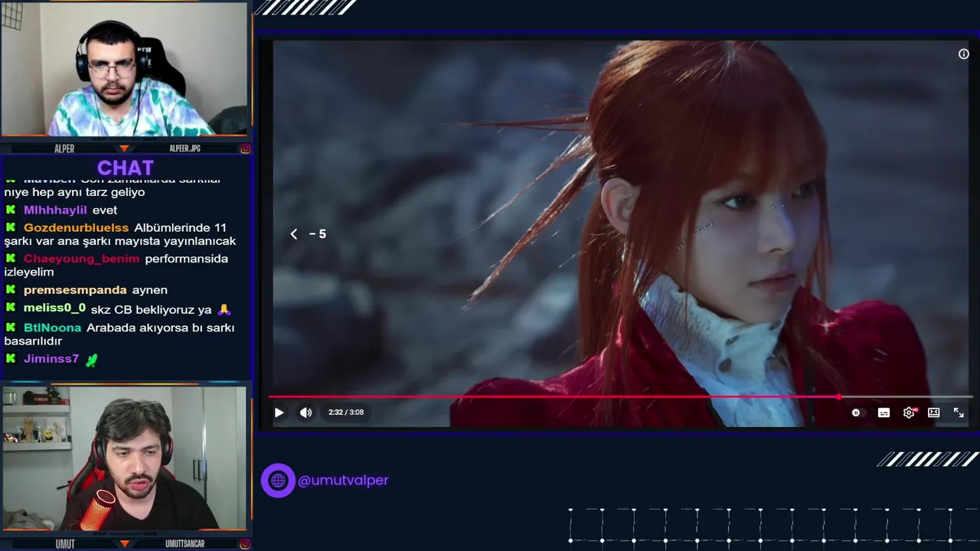Click the CHAT panel heading
The width and height of the screenshot is (980, 551).
point(126,168)
